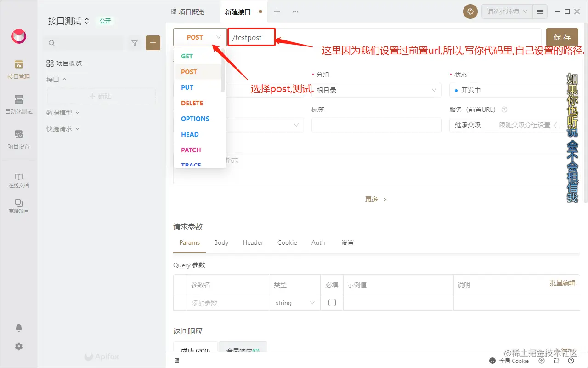Click the shirt theme icon in status bar
588x368 pixels.
pos(556,361)
